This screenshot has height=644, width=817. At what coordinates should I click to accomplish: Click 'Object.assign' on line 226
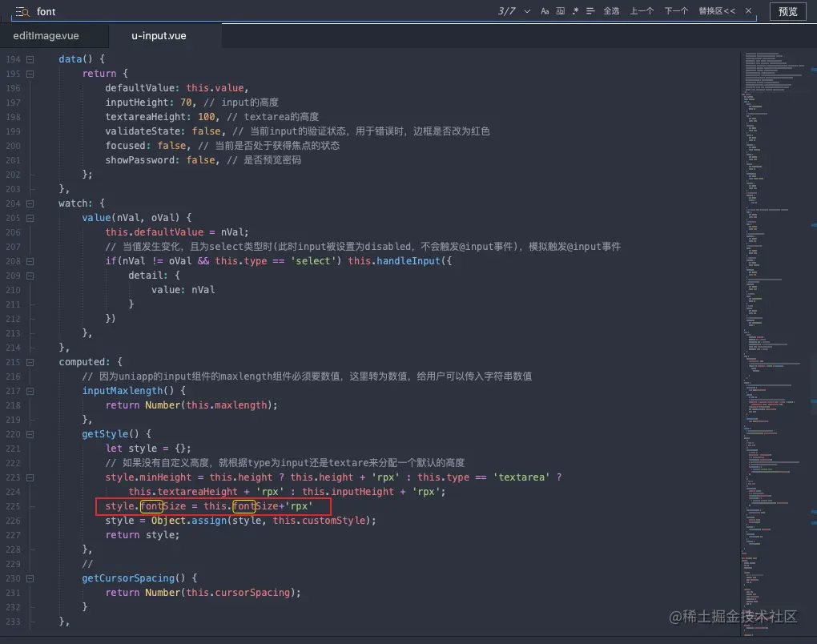coord(188,521)
